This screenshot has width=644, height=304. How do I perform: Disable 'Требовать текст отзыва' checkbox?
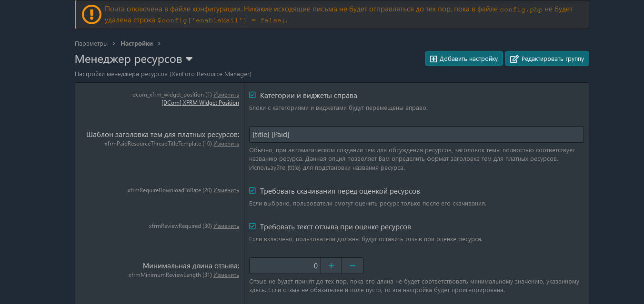click(x=252, y=226)
